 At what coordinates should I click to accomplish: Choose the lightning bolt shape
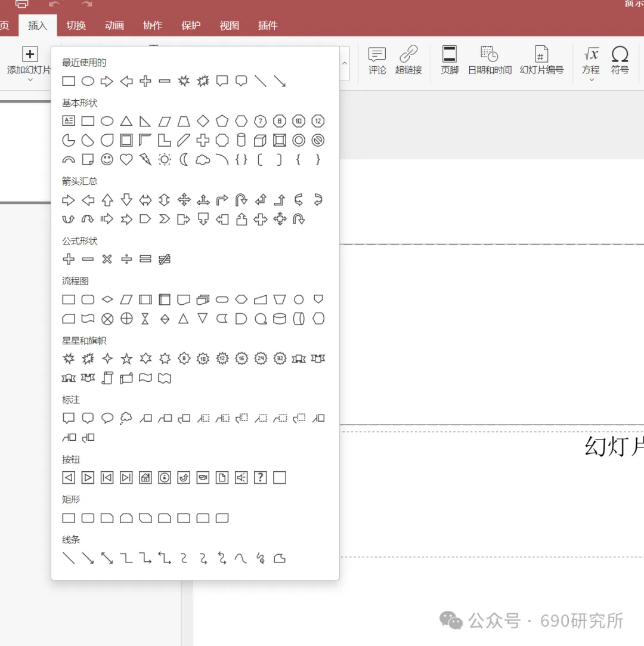145,159
